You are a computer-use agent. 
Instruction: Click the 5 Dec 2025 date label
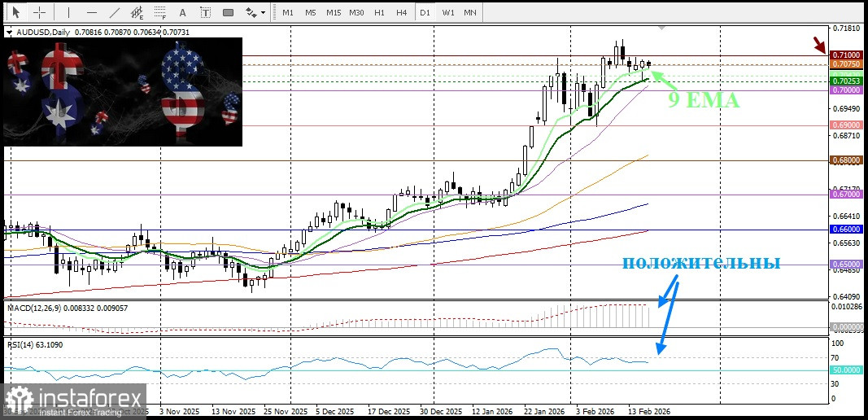point(335,412)
